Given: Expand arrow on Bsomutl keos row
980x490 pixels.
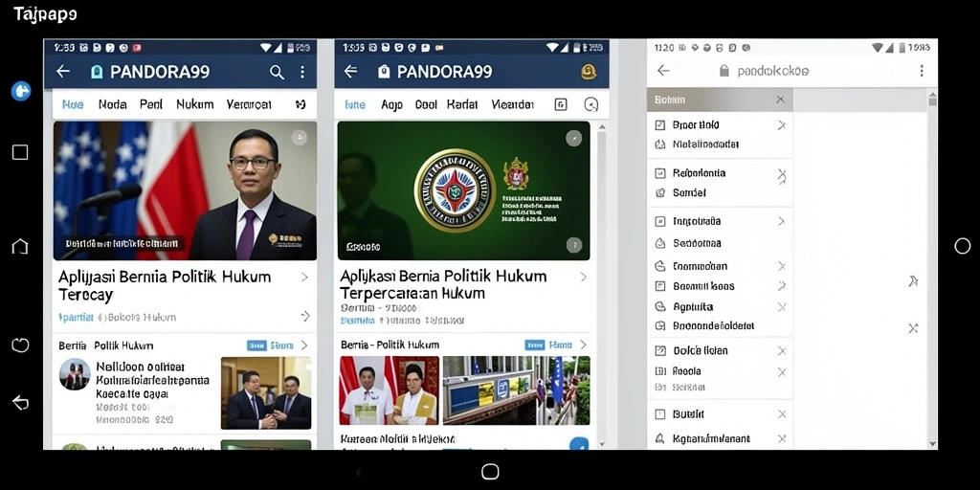Looking at the screenshot, I should coord(781,286).
